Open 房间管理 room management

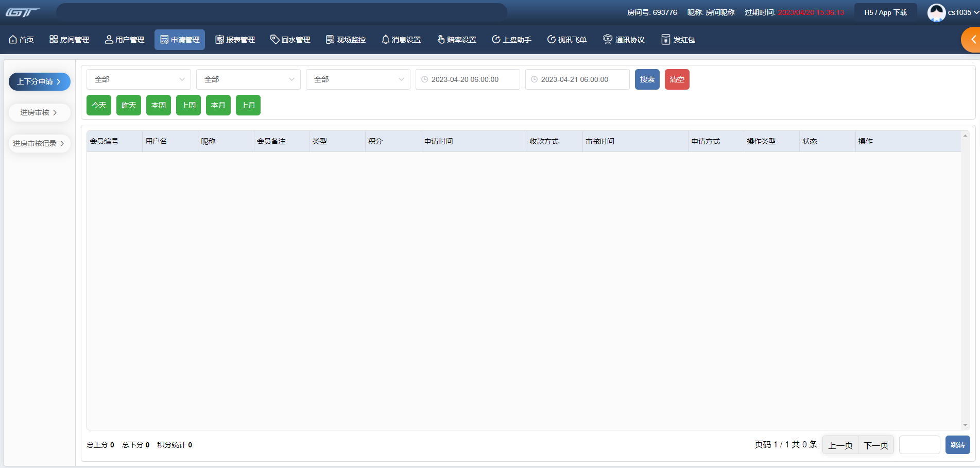[x=69, y=40]
